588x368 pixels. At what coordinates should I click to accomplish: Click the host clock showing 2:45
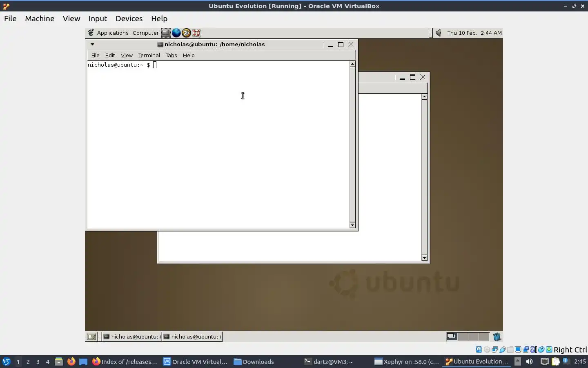pos(580,361)
